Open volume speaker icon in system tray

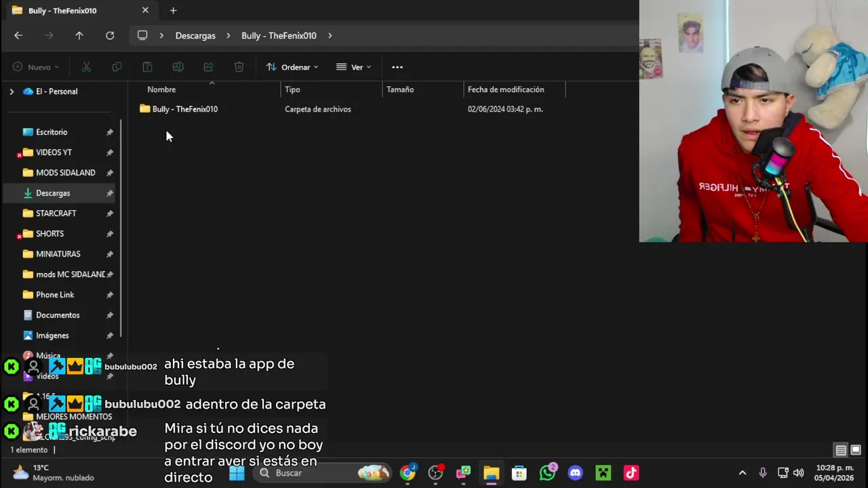click(x=799, y=473)
